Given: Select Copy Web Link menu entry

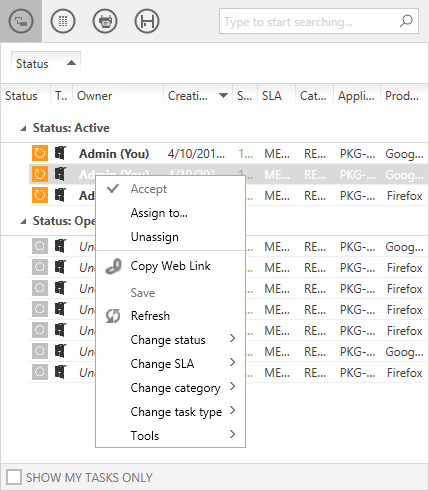Looking at the screenshot, I should (x=170, y=266).
